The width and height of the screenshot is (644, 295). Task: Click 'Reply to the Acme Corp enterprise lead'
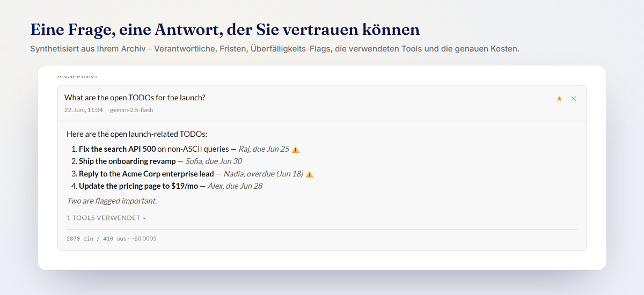146,174
